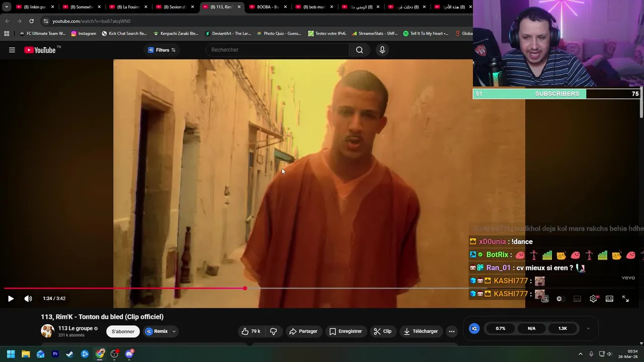Open 113 Le groupe channel avatar
The height and width of the screenshot is (362, 644).
pos(47,331)
